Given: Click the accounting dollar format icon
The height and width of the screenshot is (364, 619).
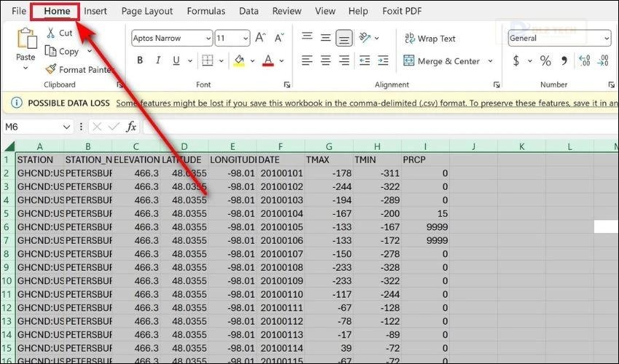Looking at the screenshot, I should (x=516, y=61).
